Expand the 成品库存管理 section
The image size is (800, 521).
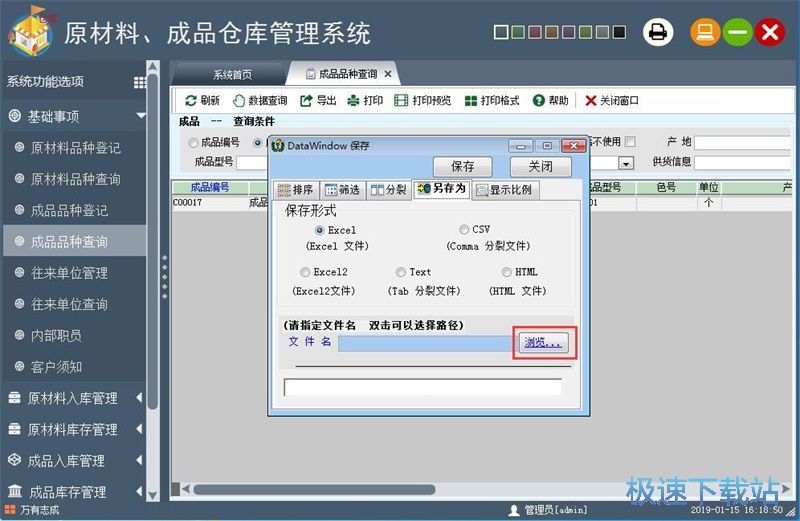(139, 492)
